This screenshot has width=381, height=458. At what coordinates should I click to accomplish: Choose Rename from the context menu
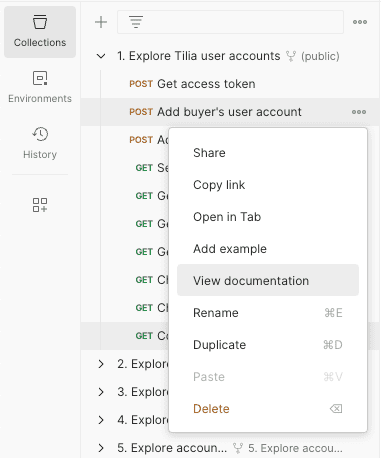tap(268, 313)
